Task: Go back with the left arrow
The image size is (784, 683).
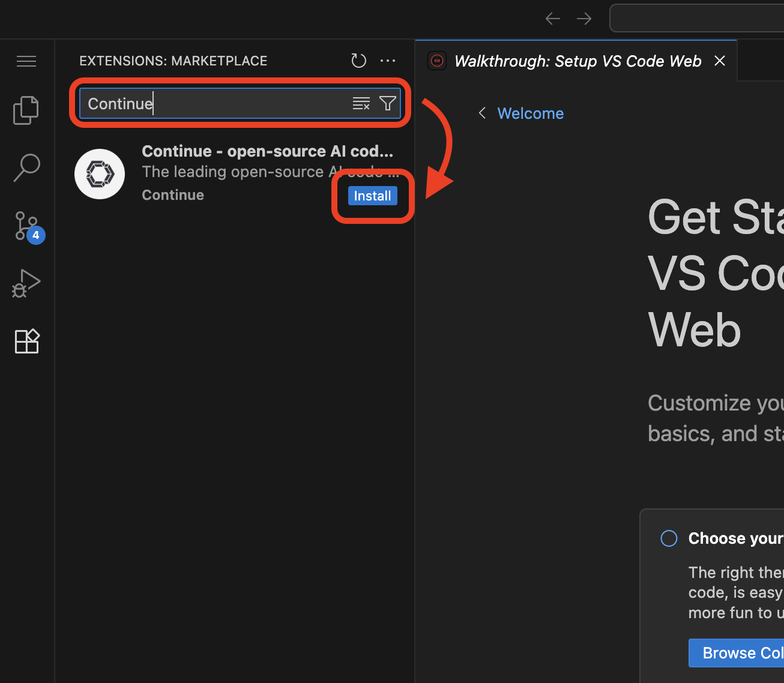Action: click(553, 19)
